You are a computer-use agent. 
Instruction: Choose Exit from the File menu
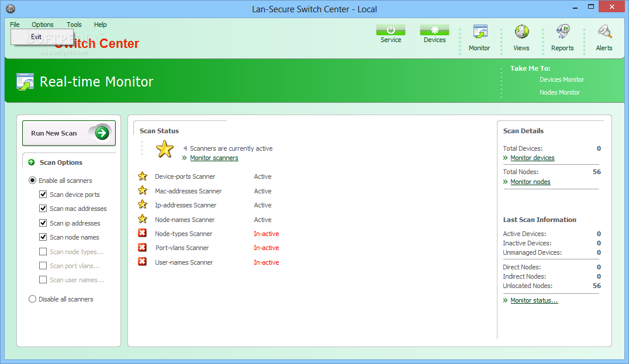click(42, 37)
